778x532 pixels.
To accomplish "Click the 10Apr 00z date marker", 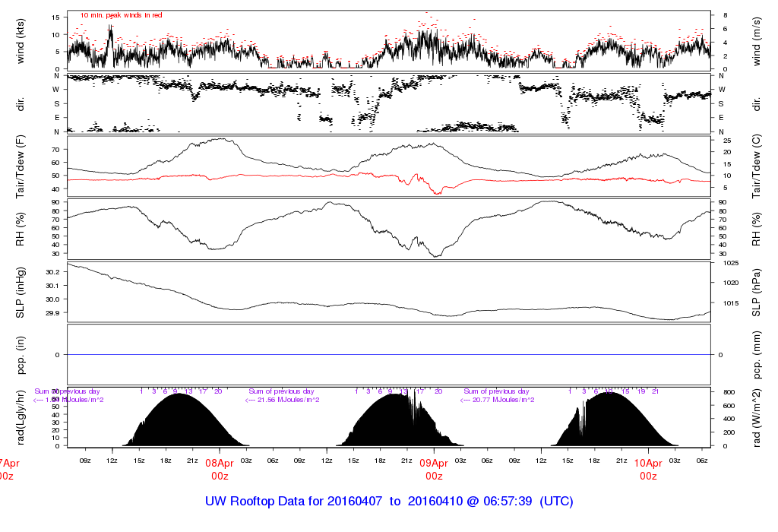I will pos(648,468).
